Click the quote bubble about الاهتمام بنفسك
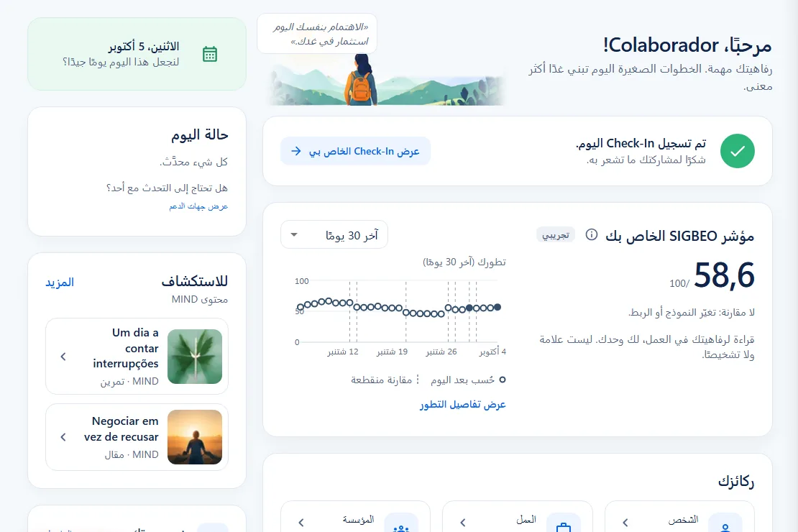 [x=317, y=34]
